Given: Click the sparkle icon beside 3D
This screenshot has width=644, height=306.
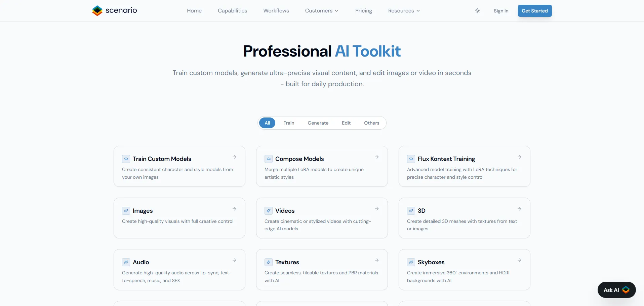Looking at the screenshot, I should (411, 211).
